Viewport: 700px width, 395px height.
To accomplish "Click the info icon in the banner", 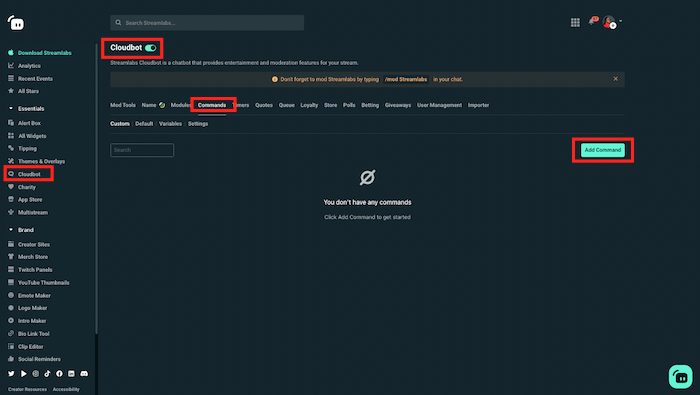I will tap(275, 79).
